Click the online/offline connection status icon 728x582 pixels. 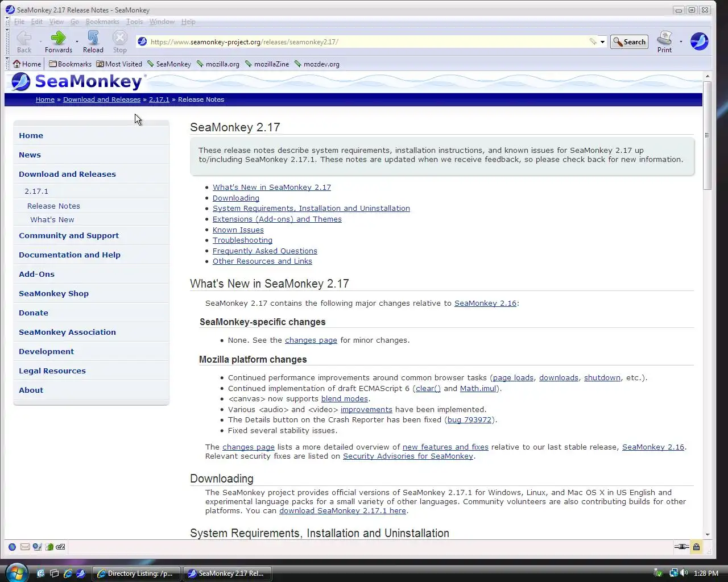point(681,547)
